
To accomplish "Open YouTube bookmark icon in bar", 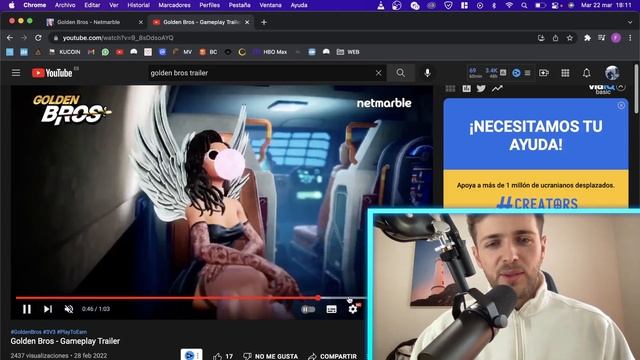I will 119,52.
